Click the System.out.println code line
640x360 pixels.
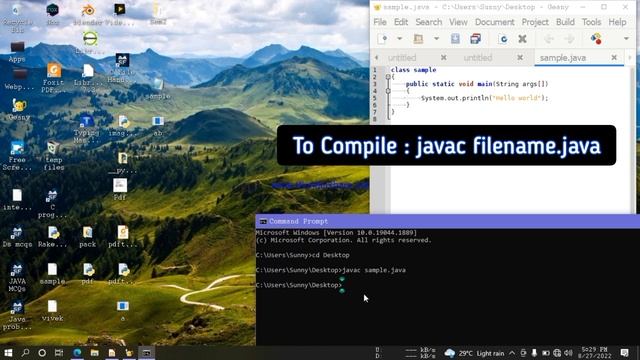click(x=484, y=98)
